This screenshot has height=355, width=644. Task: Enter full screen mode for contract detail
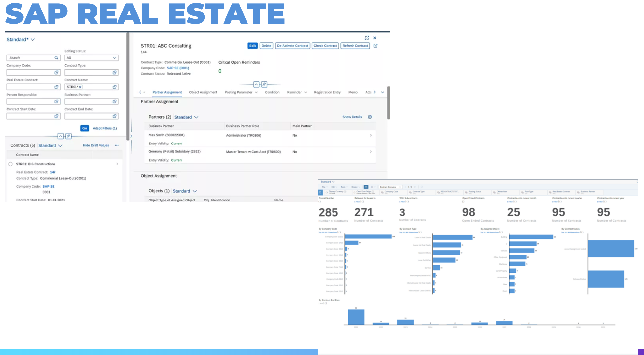click(367, 38)
